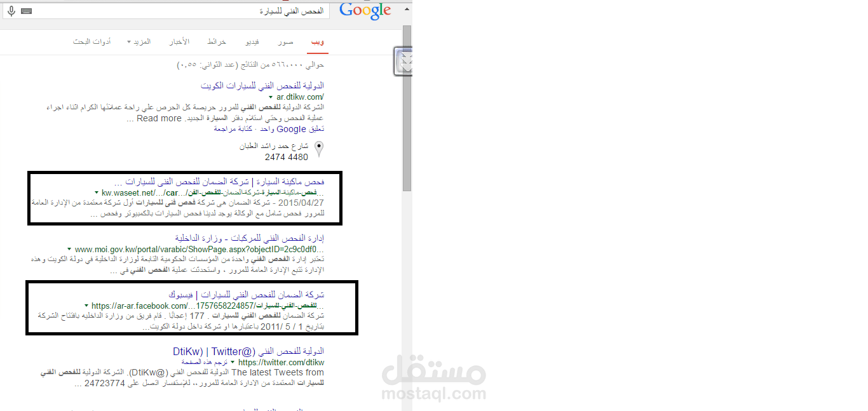Click the ar.dtikw.com green URL text
Screen dimensions: 868x411
(x=300, y=97)
